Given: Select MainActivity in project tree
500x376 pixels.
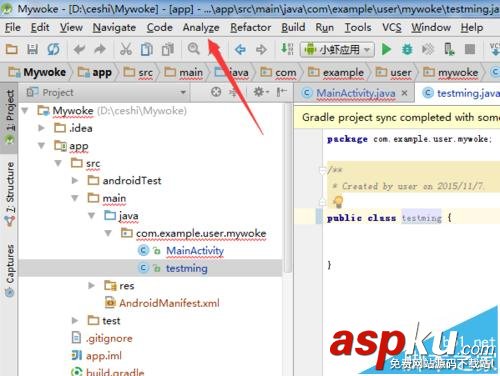Looking at the screenshot, I should point(195,251).
